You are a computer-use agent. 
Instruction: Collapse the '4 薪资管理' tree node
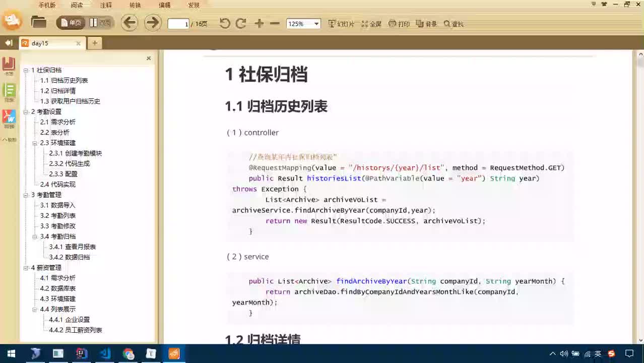pyautogui.click(x=26, y=268)
